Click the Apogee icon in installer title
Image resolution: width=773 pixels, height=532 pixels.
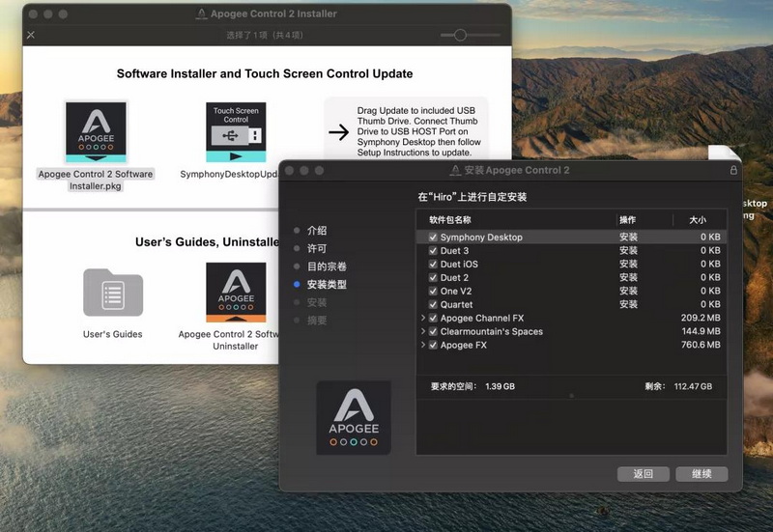coord(455,170)
